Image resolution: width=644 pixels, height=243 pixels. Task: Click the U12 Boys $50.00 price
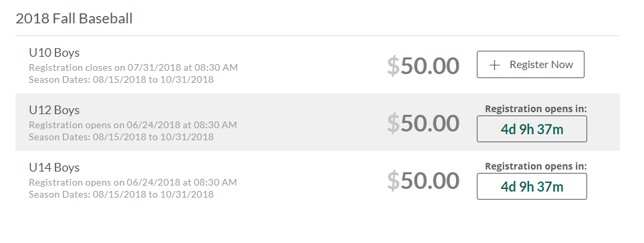tap(423, 123)
